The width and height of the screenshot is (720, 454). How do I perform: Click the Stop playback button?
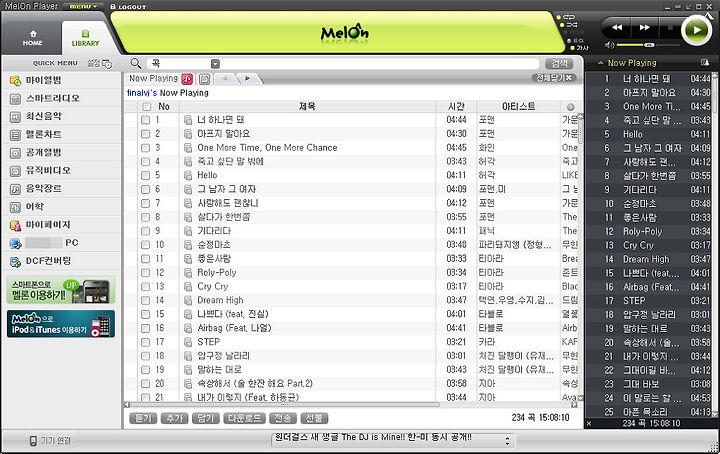coord(670,28)
